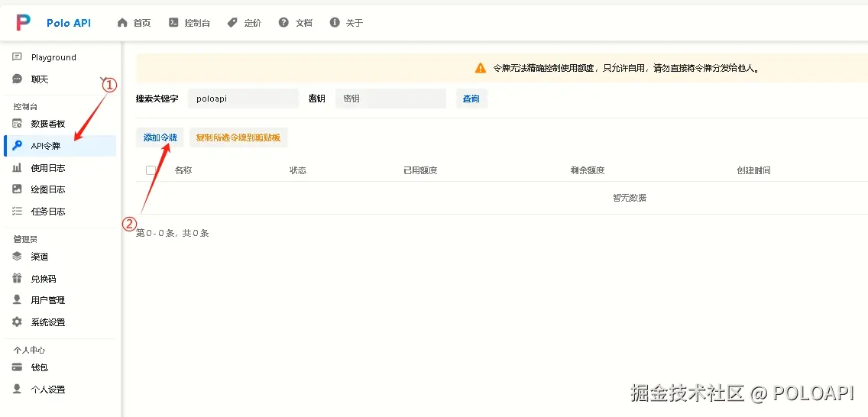This screenshot has width=868, height=417.
Task: Click the 查询 search button
Action: pyautogui.click(x=471, y=99)
